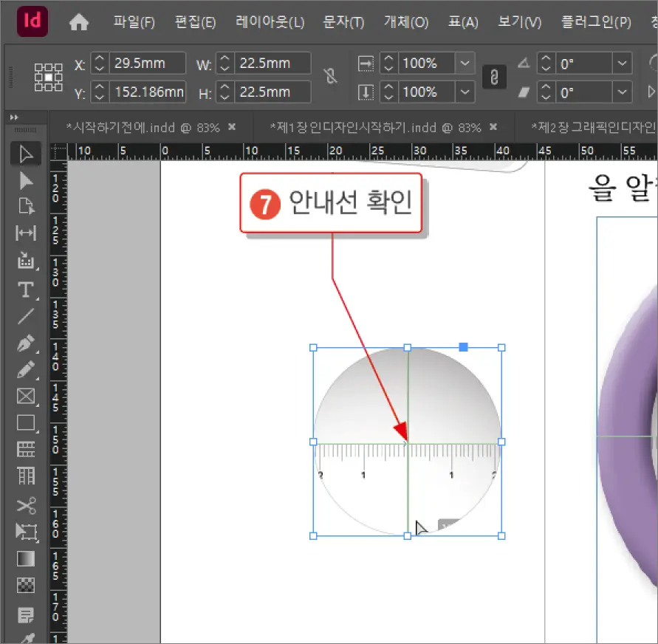Open the Gap tool

pos(26,233)
